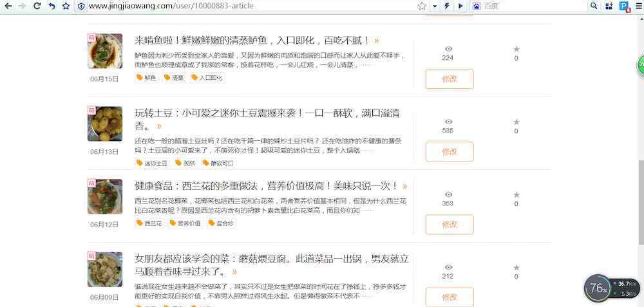Click the favorites star for the potato article
The image size is (644, 307).
tap(516, 122)
